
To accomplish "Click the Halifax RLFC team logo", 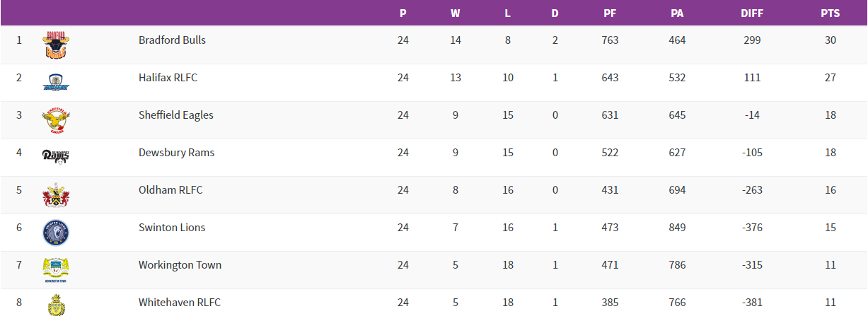I will point(55,83).
